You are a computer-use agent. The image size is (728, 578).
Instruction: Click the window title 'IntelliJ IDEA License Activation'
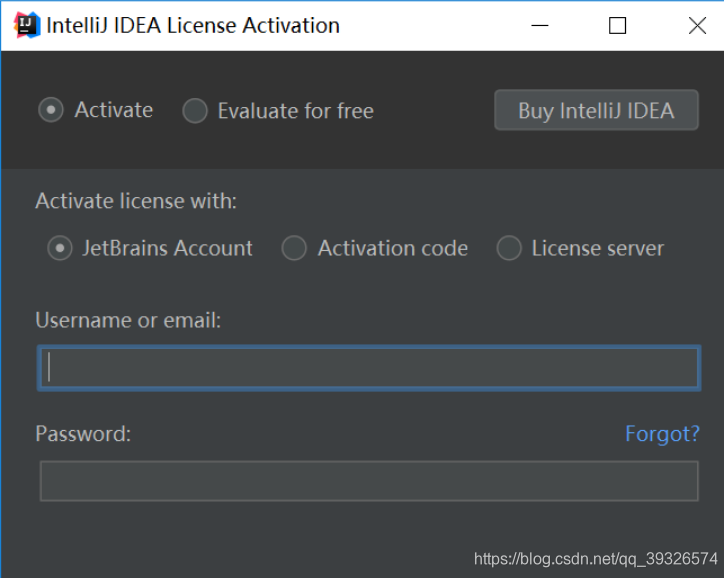point(193,26)
